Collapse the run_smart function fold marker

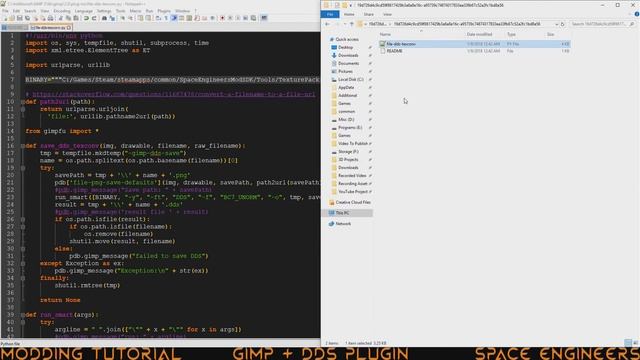23,315
